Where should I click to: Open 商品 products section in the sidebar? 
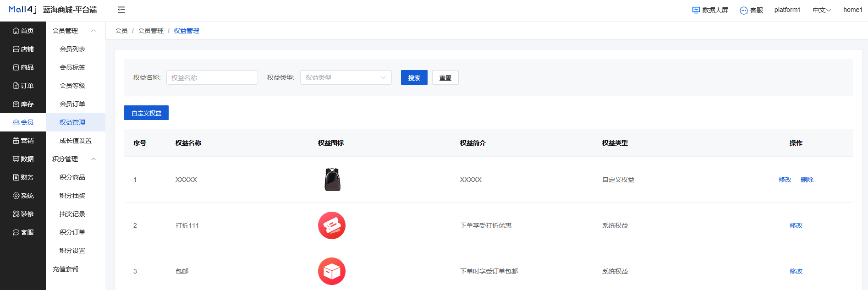pyautogui.click(x=23, y=67)
